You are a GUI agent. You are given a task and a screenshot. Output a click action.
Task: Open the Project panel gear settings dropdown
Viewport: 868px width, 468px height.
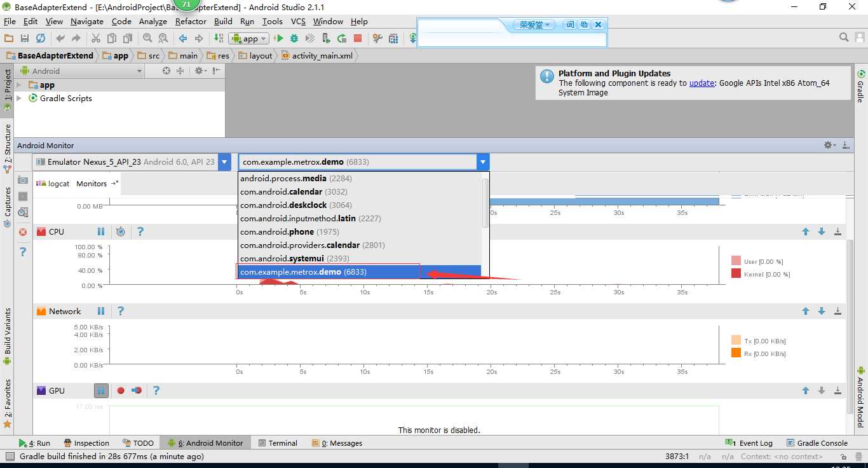click(x=200, y=71)
